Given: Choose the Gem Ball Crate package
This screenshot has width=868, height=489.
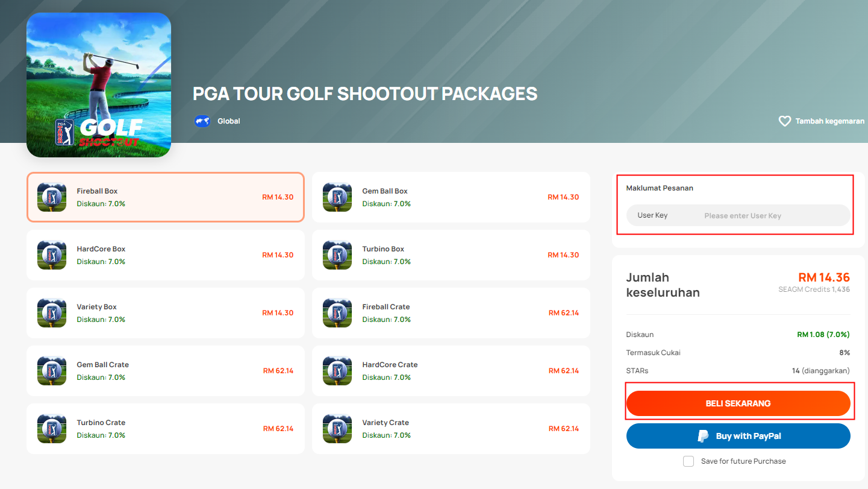Looking at the screenshot, I should (166, 371).
